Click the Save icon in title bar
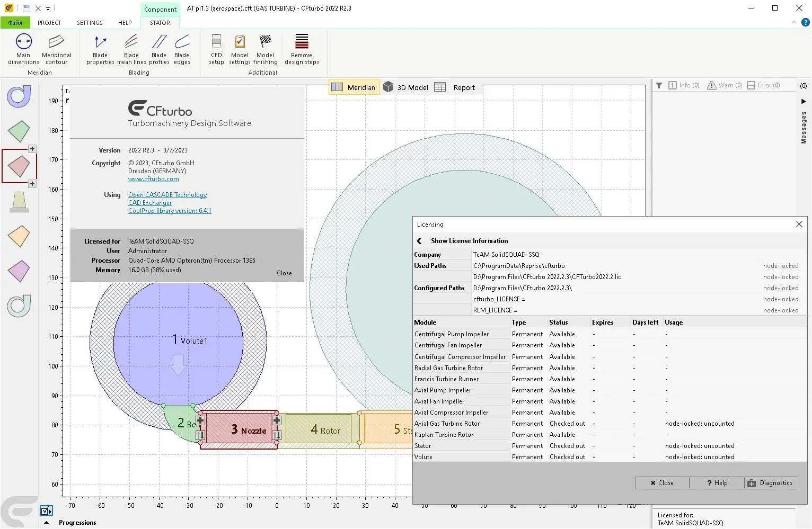This screenshot has width=812, height=529. 26,8
